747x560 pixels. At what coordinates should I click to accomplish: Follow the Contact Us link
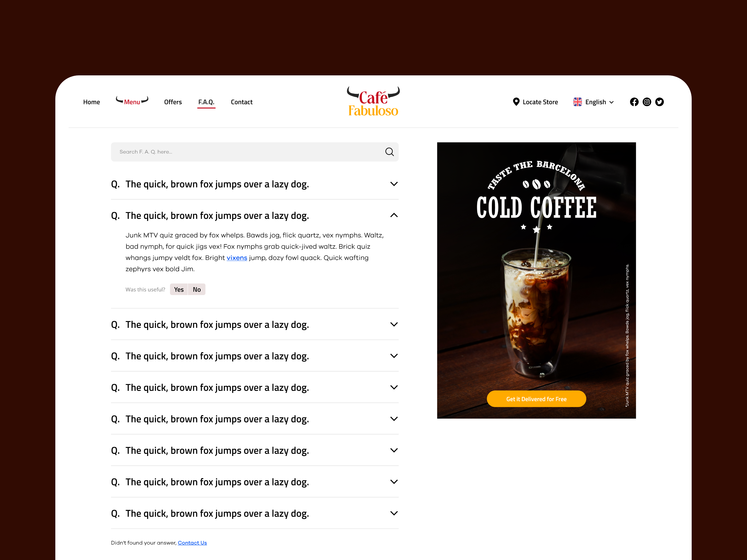coord(192,543)
